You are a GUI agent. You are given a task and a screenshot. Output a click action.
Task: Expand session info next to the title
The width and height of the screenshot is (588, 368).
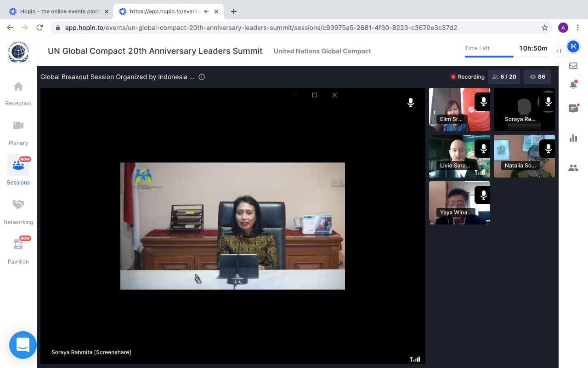(x=201, y=77)
